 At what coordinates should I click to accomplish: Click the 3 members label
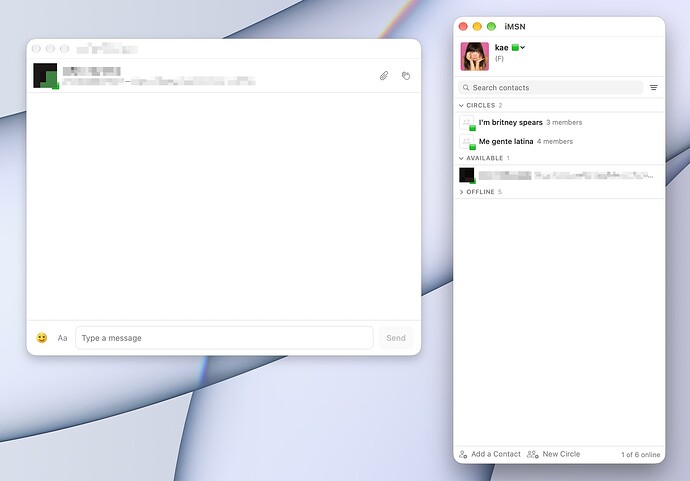[564, 122]
